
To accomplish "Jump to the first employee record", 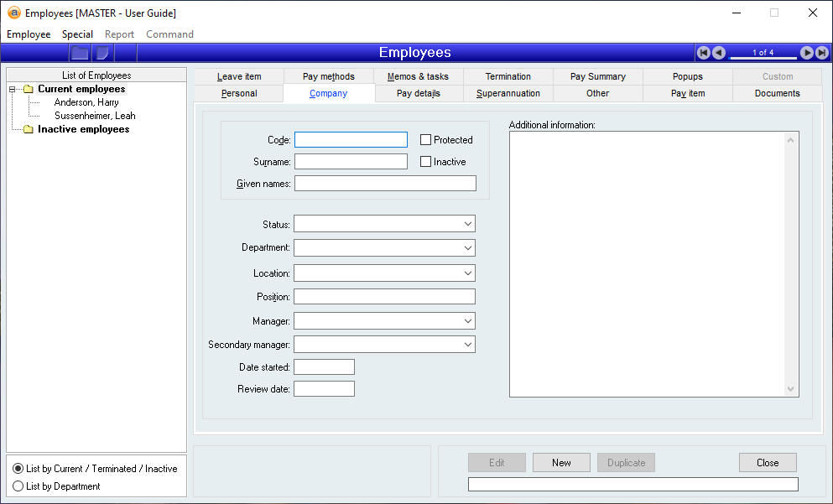I will [704, 53].
